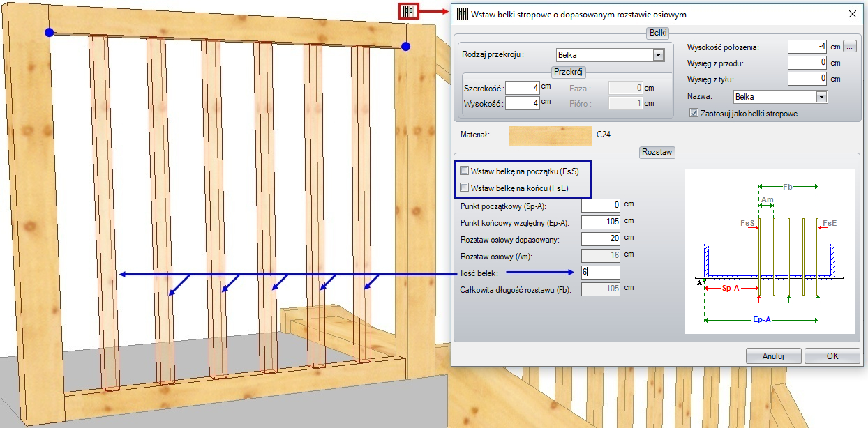
Task: Click the Wysięg z tyłu field
Action: 807,79
